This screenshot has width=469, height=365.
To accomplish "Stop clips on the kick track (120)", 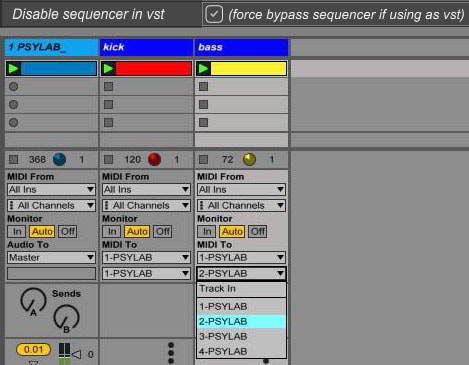I will (108, 159).
